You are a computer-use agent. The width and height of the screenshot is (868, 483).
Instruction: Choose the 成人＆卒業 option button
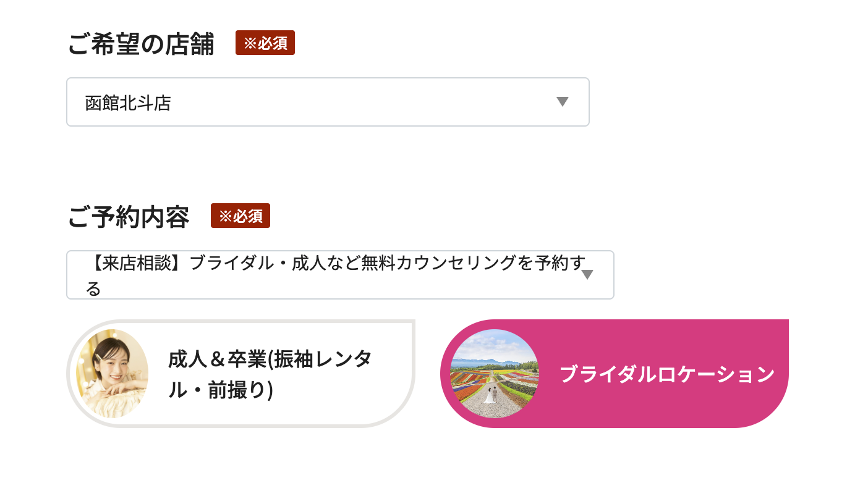[240, 374]
